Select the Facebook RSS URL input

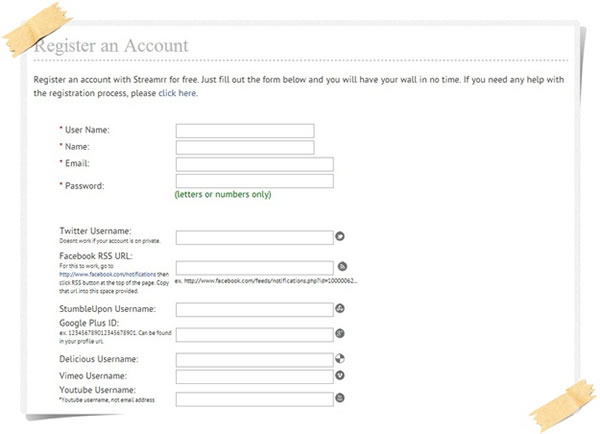[254, 267]
